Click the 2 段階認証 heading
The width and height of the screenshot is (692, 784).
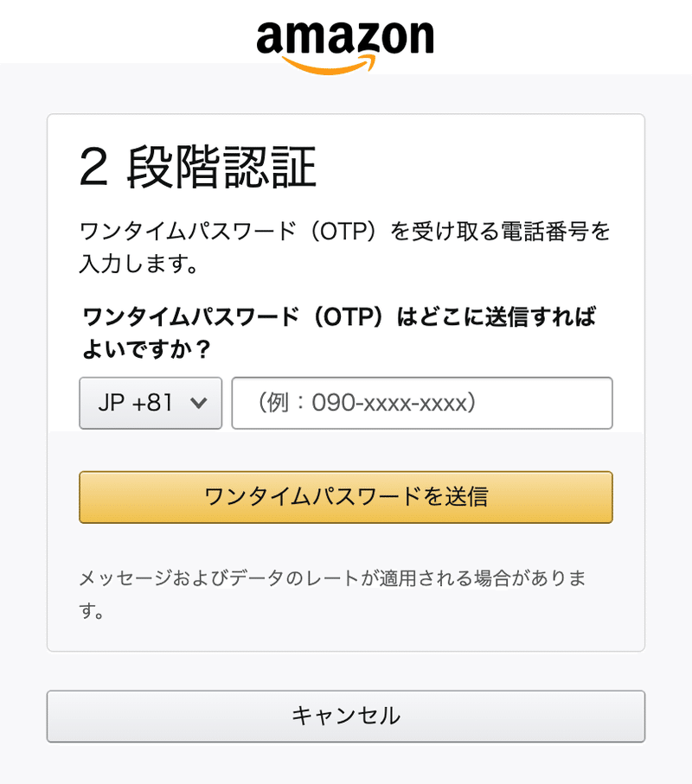tap(197, 168)
